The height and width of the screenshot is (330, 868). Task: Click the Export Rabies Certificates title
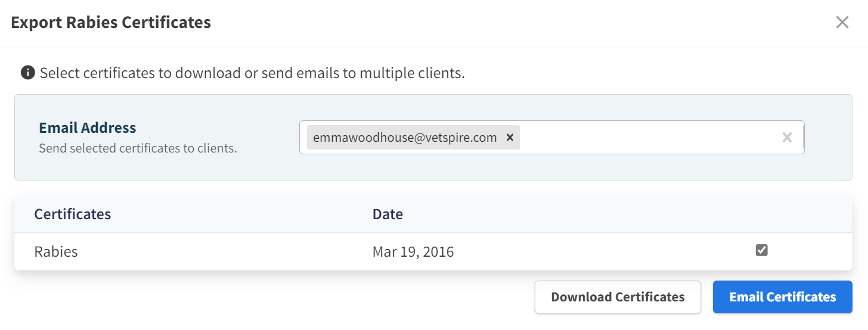[111, 23]
